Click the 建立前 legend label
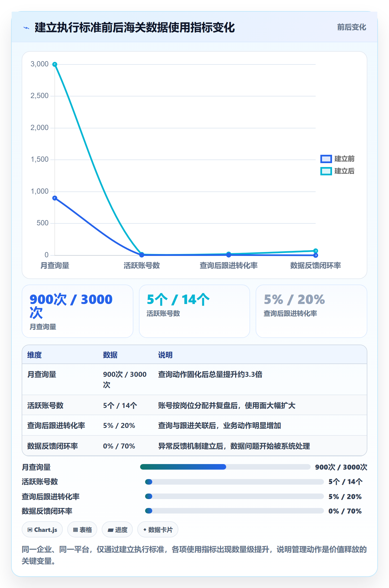The width and height of the screenshot is (389, 588). point(344,159)
